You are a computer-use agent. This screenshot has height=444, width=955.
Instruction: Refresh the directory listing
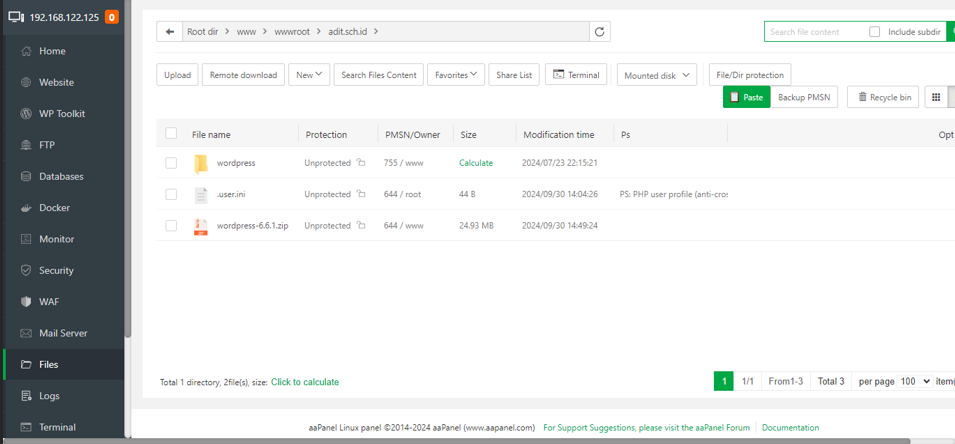click(599, 32)
